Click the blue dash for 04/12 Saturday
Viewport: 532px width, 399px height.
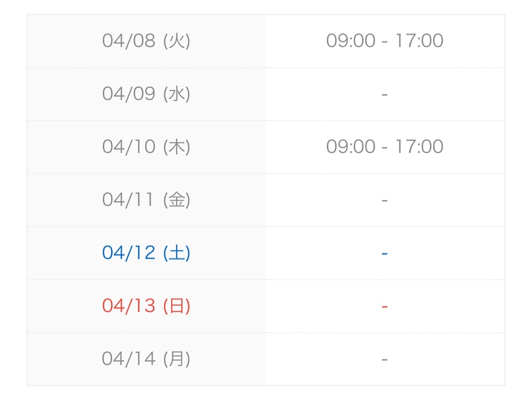(x=385, y=253)
